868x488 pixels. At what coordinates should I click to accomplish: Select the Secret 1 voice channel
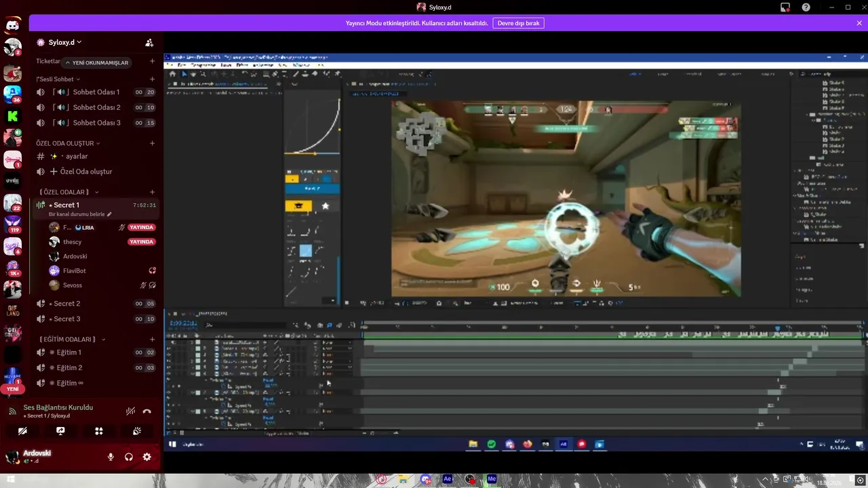click(x=96, y=205)
